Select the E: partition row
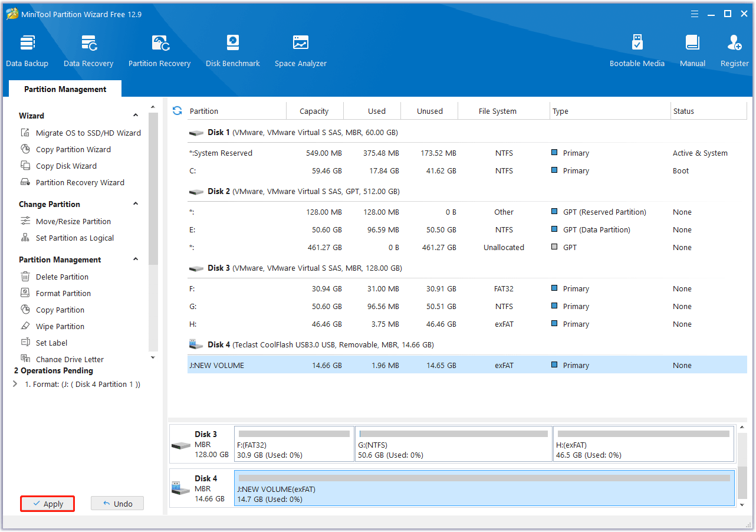 tap(467, 229)
